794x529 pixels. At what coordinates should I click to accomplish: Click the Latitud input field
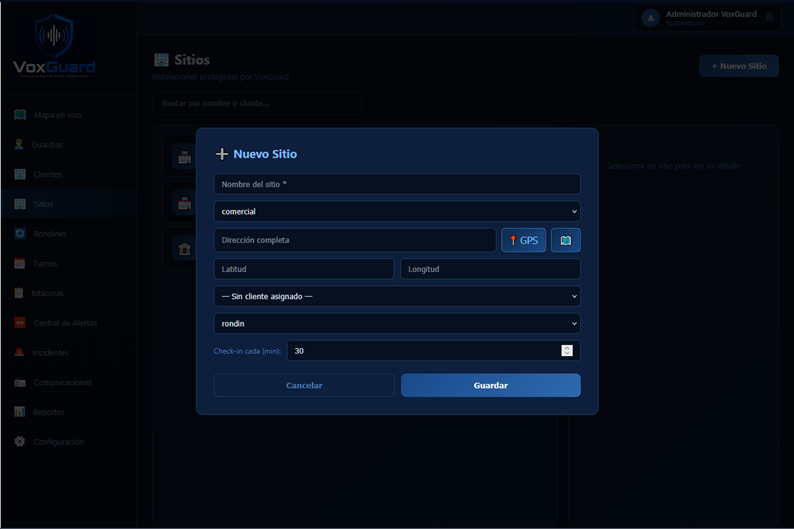pos(304,269)
